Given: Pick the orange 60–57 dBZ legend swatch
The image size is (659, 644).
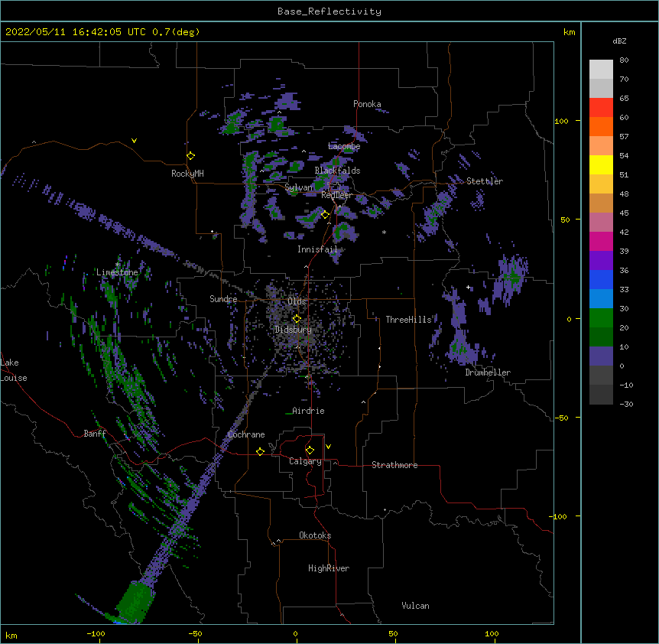Looking at the screenshot, I should [x=601, y=126].
